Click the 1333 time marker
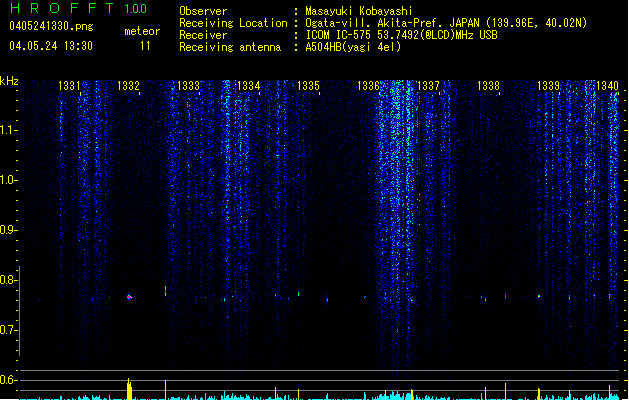629x400 pixels. tap(188, 86)
